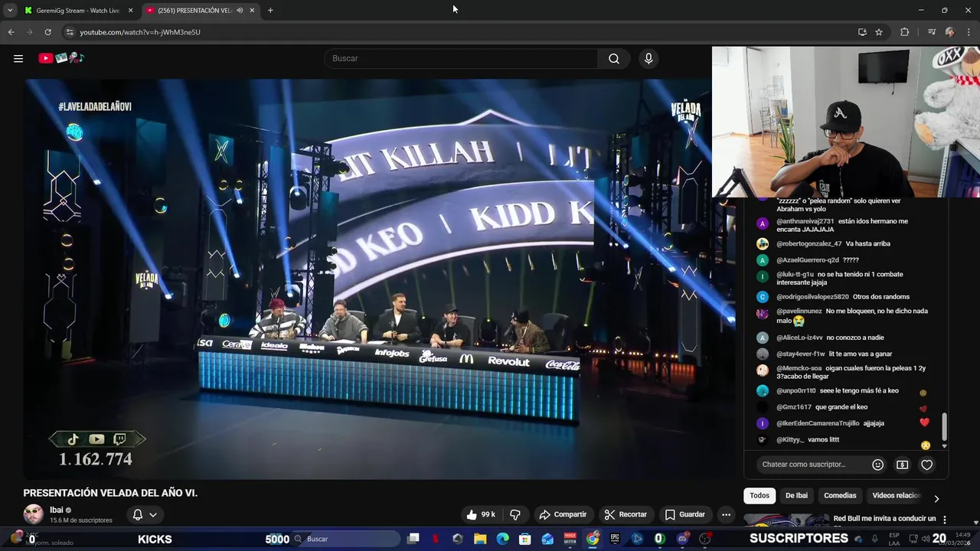
Task: Open Epic Games launcher in the taskbar
Action: point(615,539)
